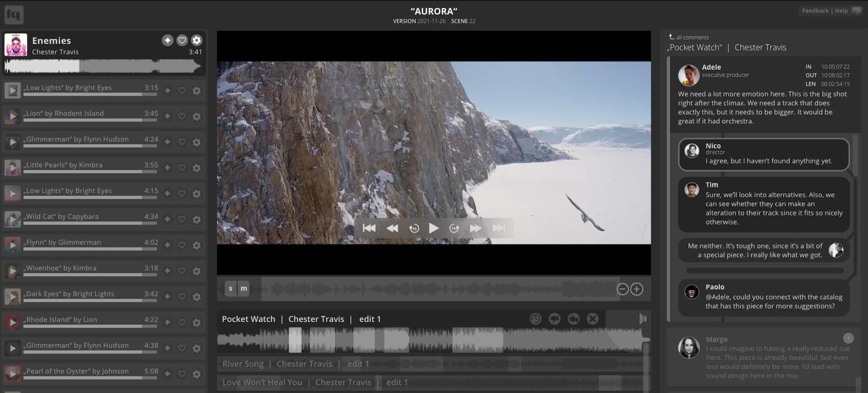
Task: Click thumbs down on Pocket Watch track
Action: point(555,319)
